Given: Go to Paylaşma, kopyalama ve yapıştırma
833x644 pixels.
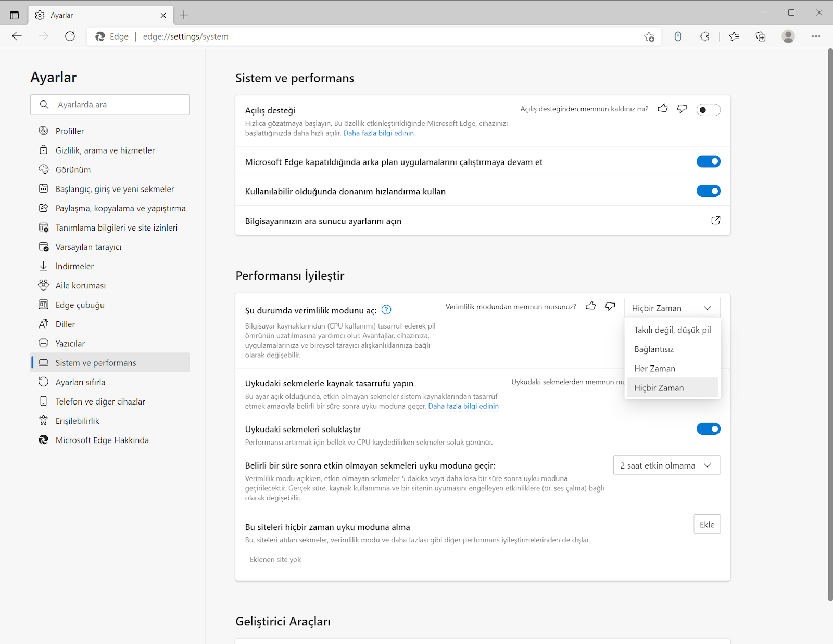Looking at the screenshot, I should tap(110, 208).
